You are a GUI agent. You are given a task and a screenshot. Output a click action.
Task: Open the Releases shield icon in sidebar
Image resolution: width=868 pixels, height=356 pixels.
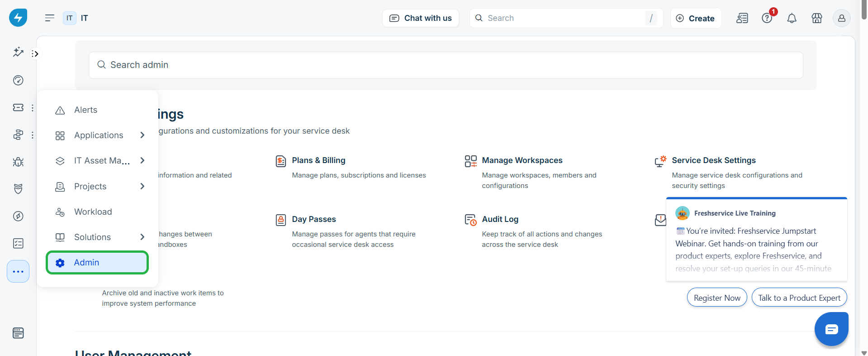coord(18,189)
